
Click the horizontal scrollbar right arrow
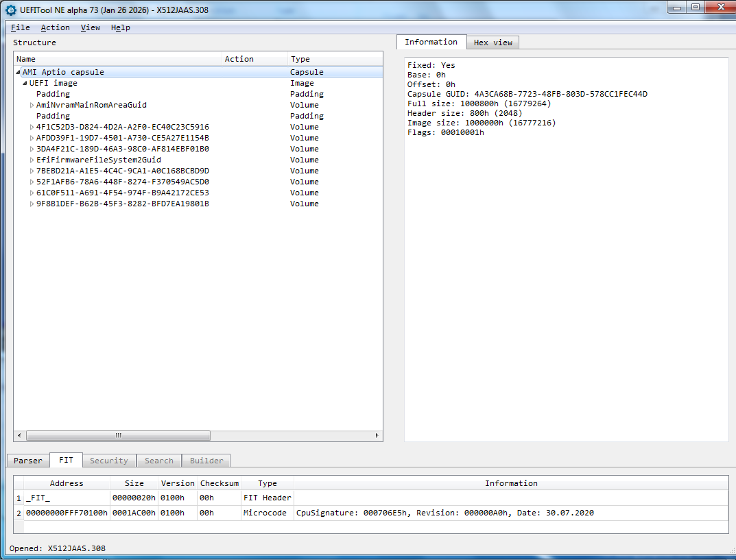(x=377, y=435)
